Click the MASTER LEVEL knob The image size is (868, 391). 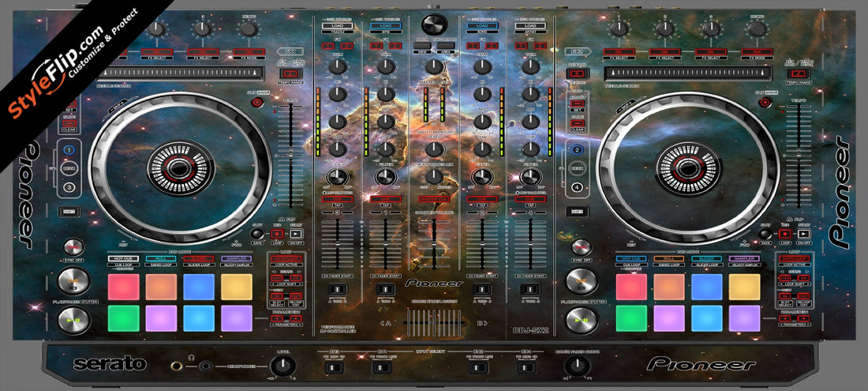click(x=435, y=67)
